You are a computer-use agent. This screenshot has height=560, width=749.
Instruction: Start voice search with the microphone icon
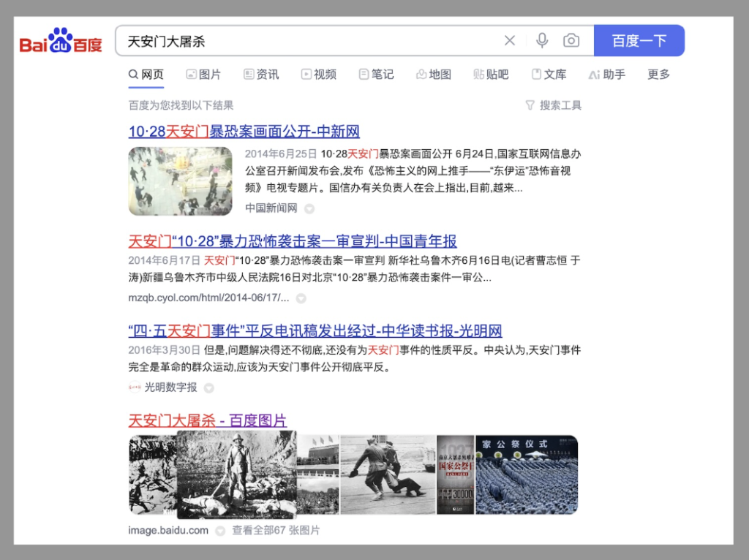[542, 41]
